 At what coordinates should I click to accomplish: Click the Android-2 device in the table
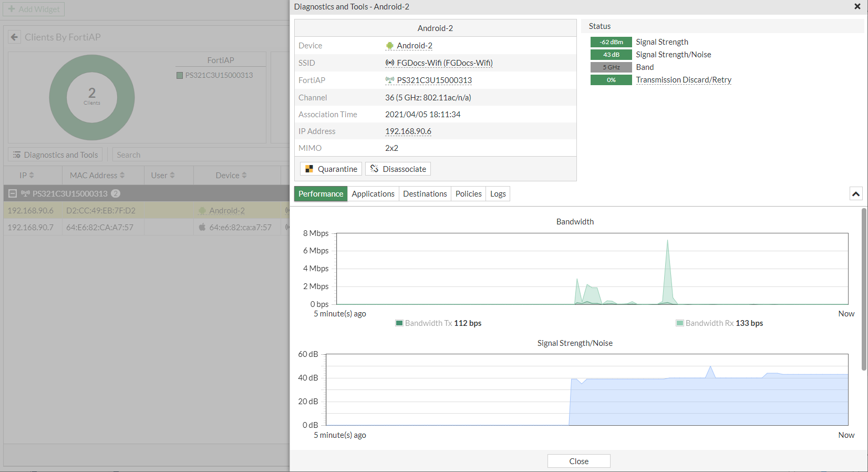click(x=227, y=210)
